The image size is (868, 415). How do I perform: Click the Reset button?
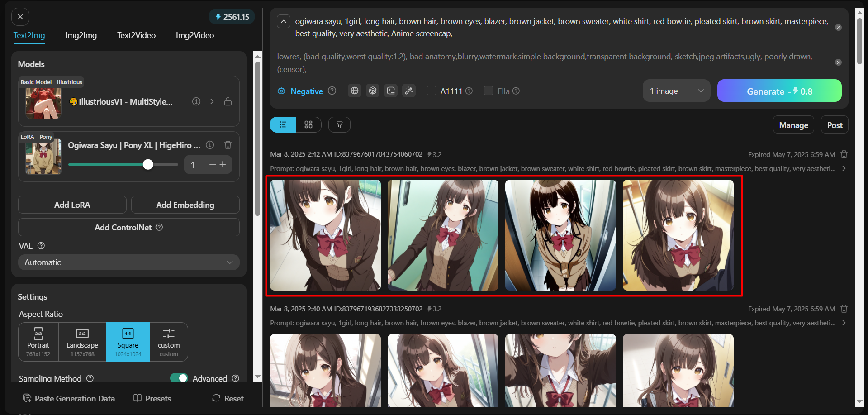[x=228, y=398]
